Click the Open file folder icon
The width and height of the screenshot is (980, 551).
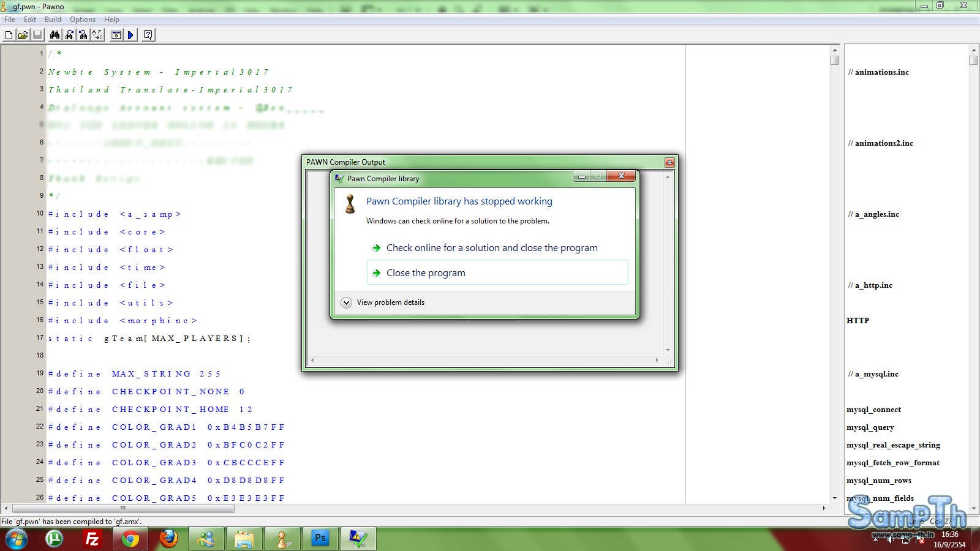(x=23, y=36)
